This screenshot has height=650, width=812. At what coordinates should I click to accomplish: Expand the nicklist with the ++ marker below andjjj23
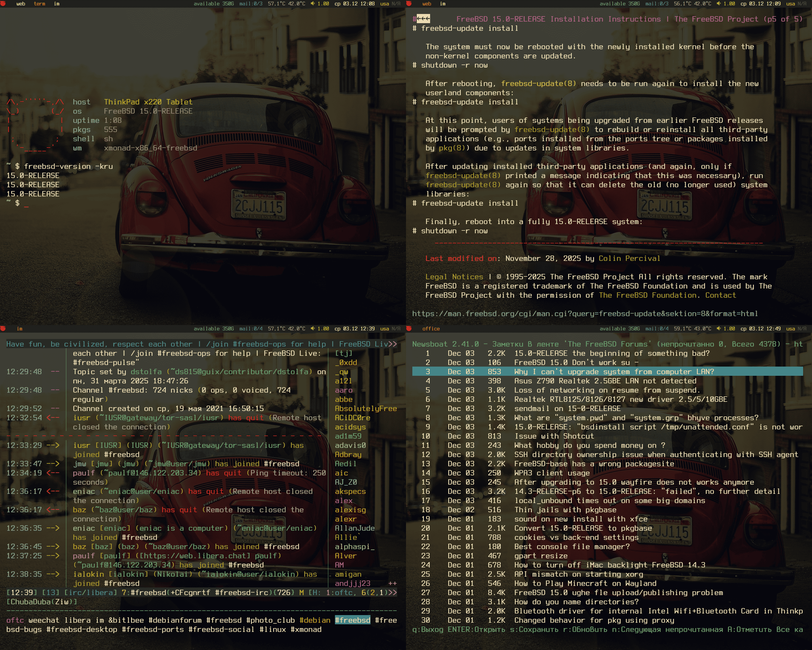392,583
